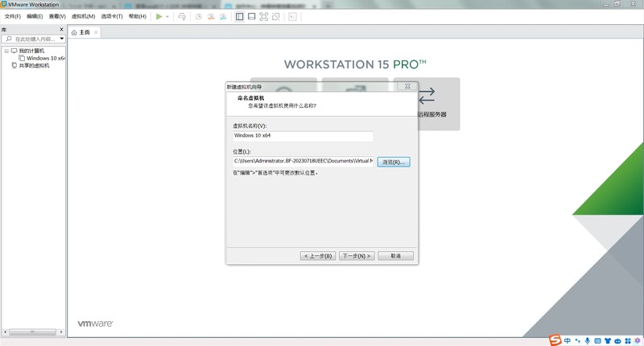Screen dimensions: 644x346
Task: Open the 虚拟机(M) menu
Action: (x=84, y=16)
